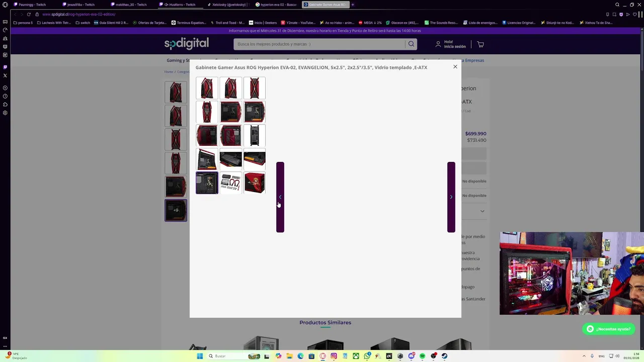Click the WhatsApp help chat icon

tap(590, 329)
